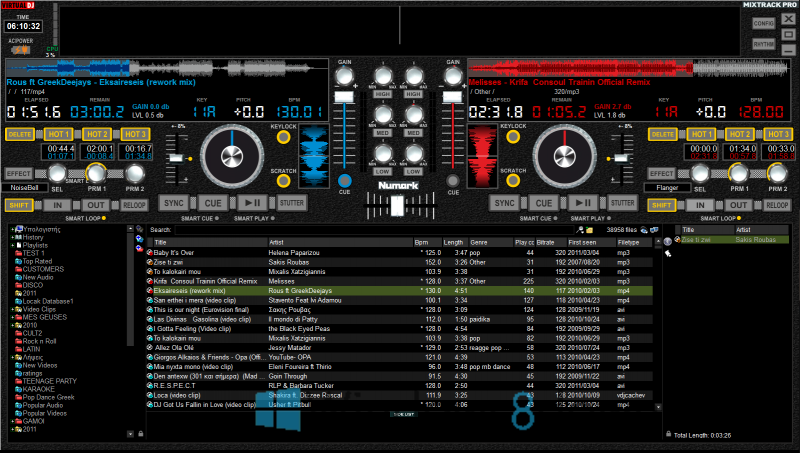800x453 pixels.
Task: Click the round globe icon on the sidelist panel
Action: pos(667,241)
